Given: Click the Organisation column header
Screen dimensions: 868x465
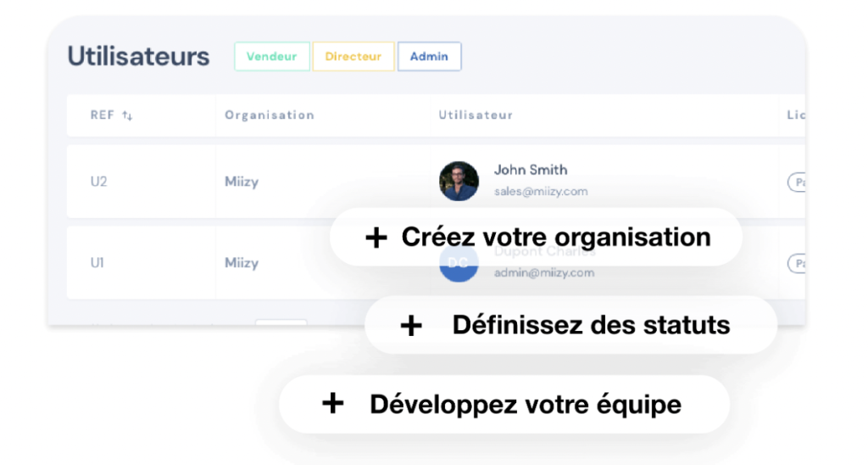Looking at the screenshot, I should click(x=269, y=115).
